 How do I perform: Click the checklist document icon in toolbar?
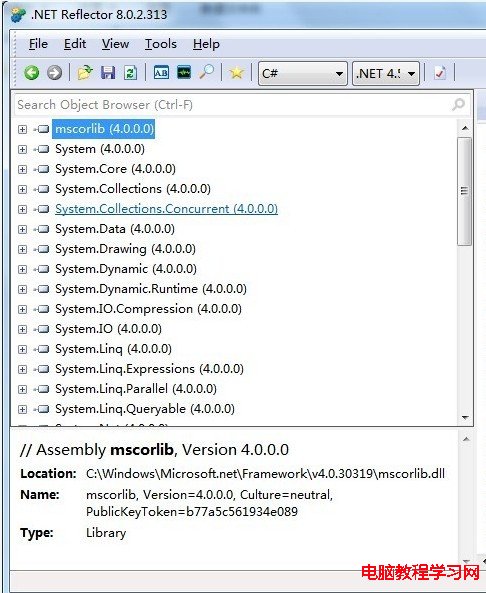coord(439,73)
